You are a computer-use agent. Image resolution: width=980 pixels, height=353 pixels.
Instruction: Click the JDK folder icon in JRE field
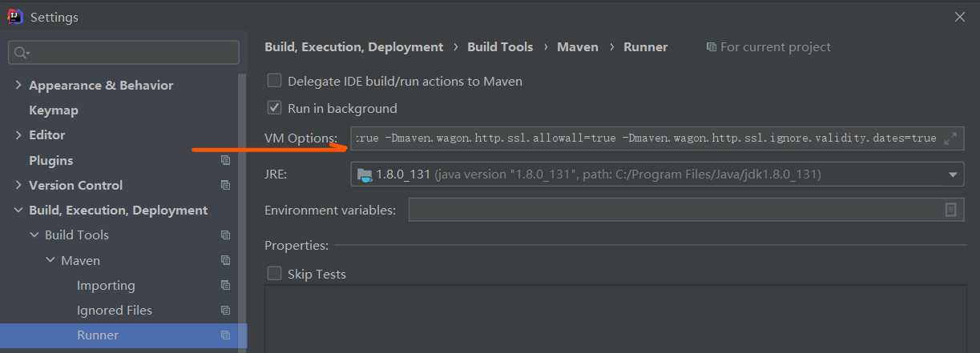tap(365, 174)
